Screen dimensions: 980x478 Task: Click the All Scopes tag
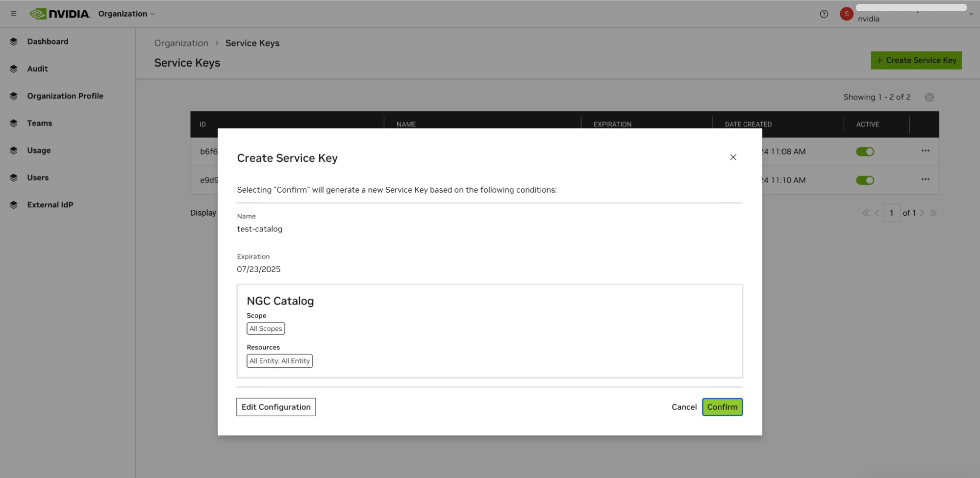click(x=266, y=328)
